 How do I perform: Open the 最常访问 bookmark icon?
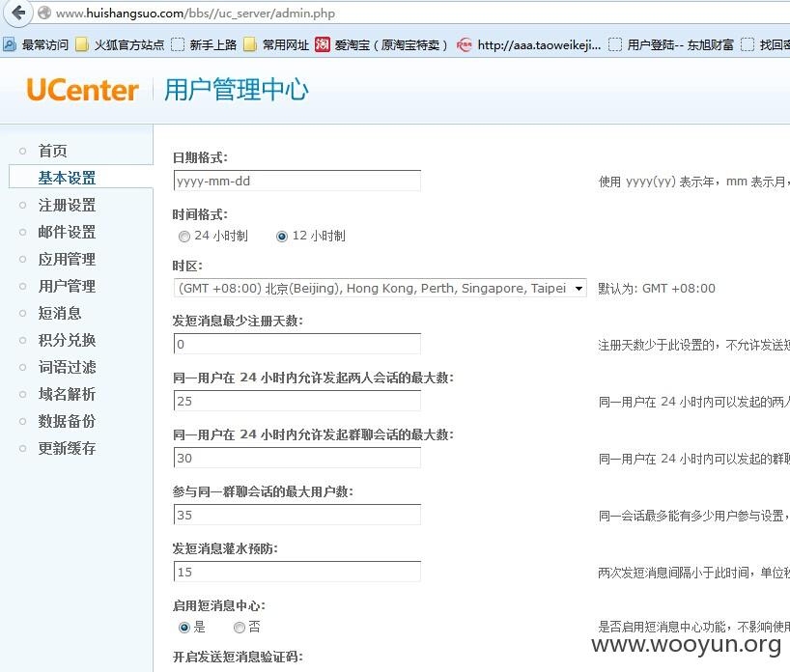tap(10, 44)
